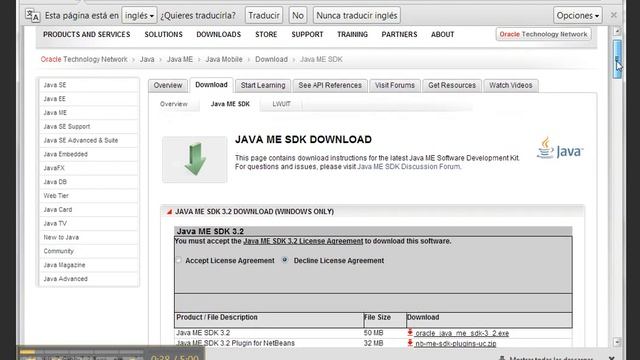640x360 pixels.
Task: Click the red download arrow beside nb-me-sdk-plugins-uc.zip
Action: pos(410,343)
